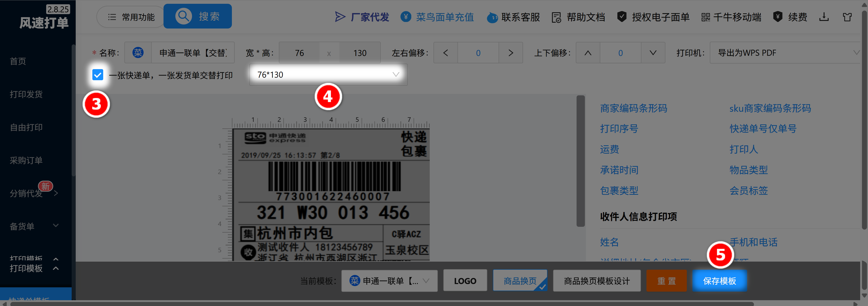Image resolution: width=868 pixels, height=306 pixels.
Task: Edit the template name field 申通一联单
Action: [193, 52]
